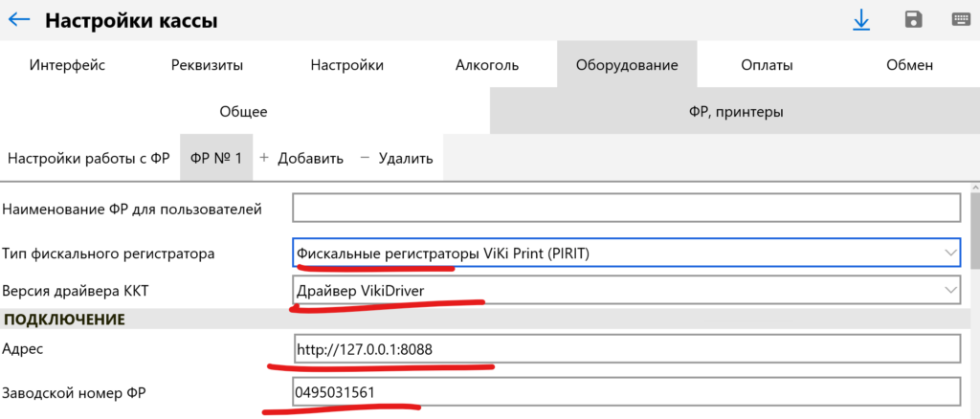The image size is (980, 419).
Task: Click the Наименование ФР для пользователей field
Action: 626,208
